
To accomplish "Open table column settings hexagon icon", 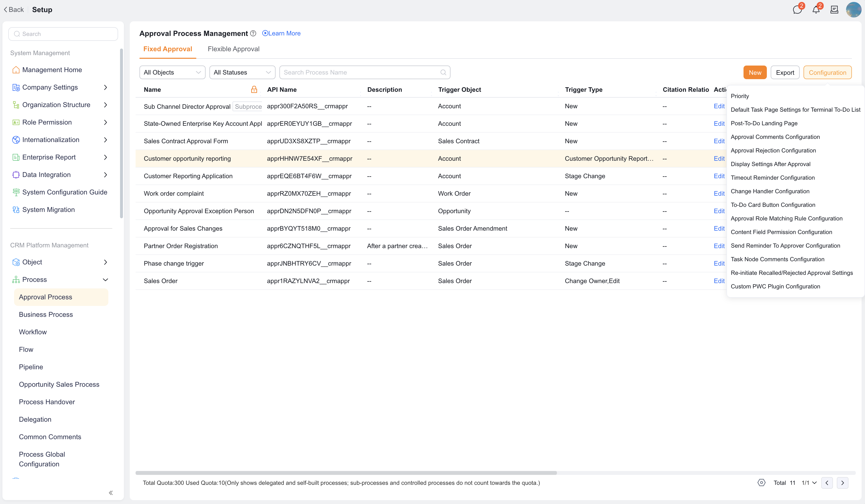I will coord(761,482).
